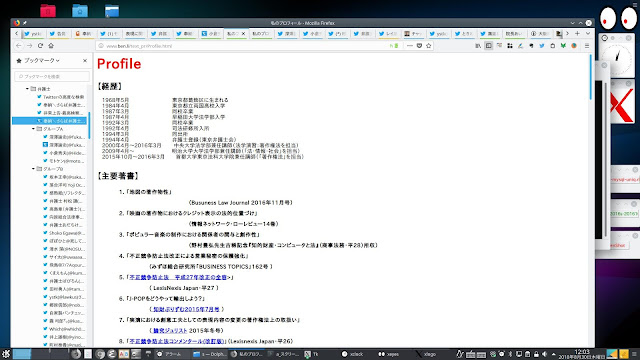Viewport: 640px width, 360px height.
Task: Collapse the グループA bookmark folder
Action: 33,129
